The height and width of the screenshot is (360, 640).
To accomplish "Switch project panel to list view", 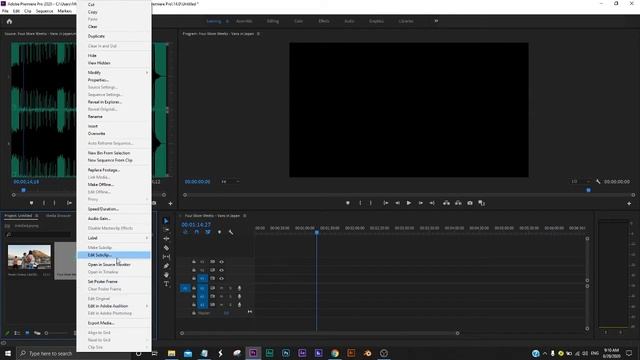I will (17, 333).
